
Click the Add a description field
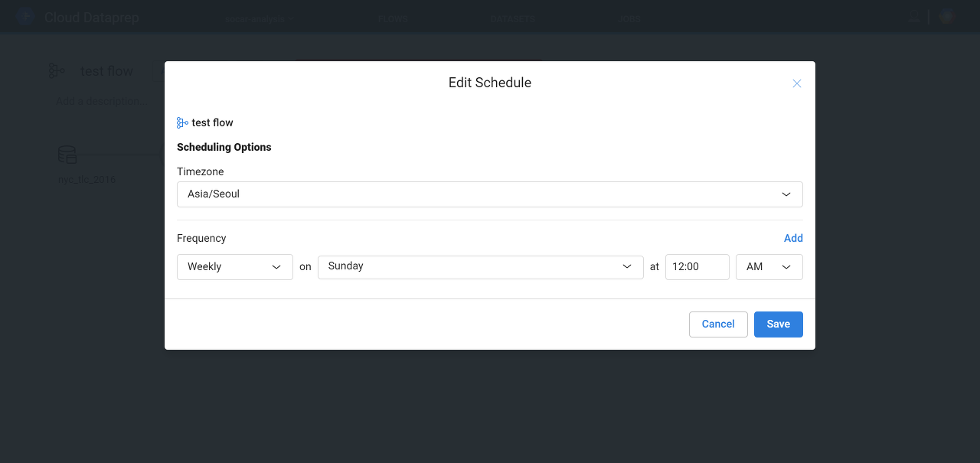(x=98, y=101)
